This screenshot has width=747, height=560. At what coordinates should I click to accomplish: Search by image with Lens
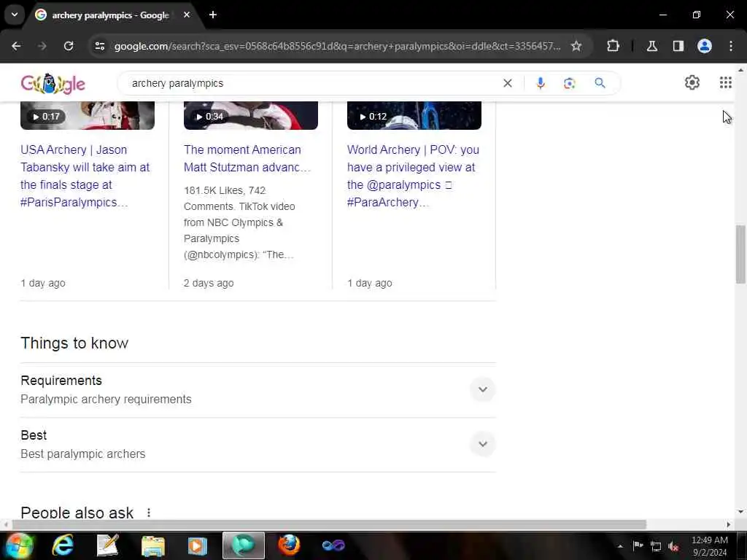pyautogui.click(x=569, y=83)
